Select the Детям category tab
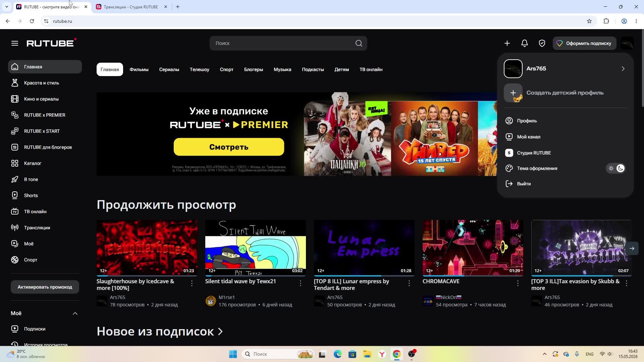The width and height of the screenshot is (644, 362). (x=342, y=69)
